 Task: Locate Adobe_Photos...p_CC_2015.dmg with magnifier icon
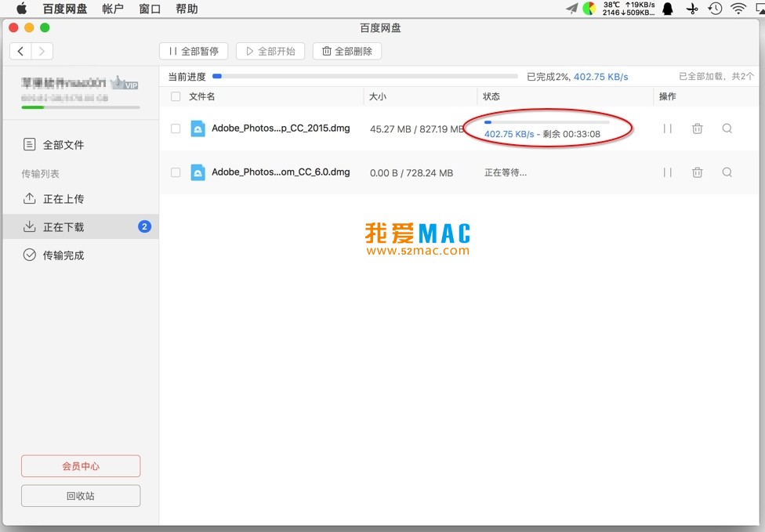click(x=727, y=128)
